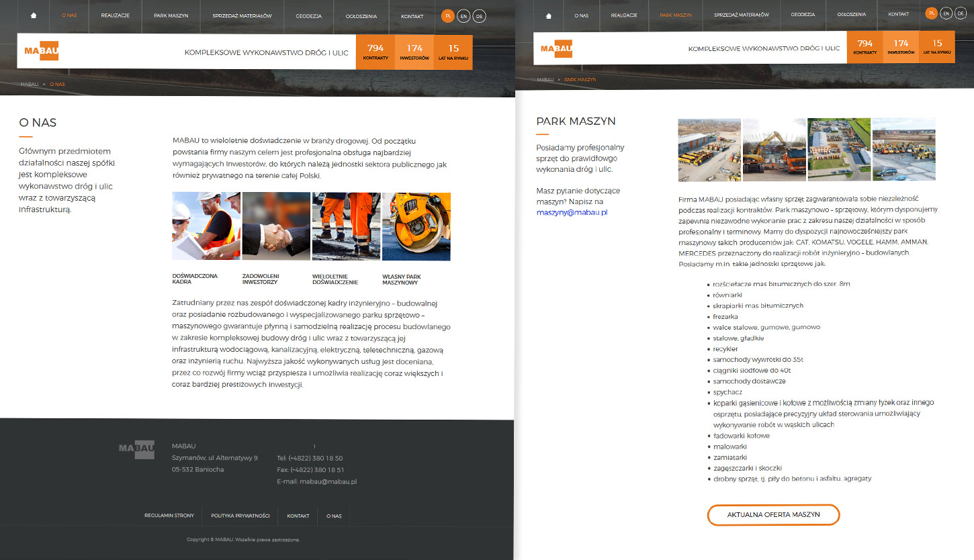Open Polityka Prywatności footer link

[x=240, y=516]
